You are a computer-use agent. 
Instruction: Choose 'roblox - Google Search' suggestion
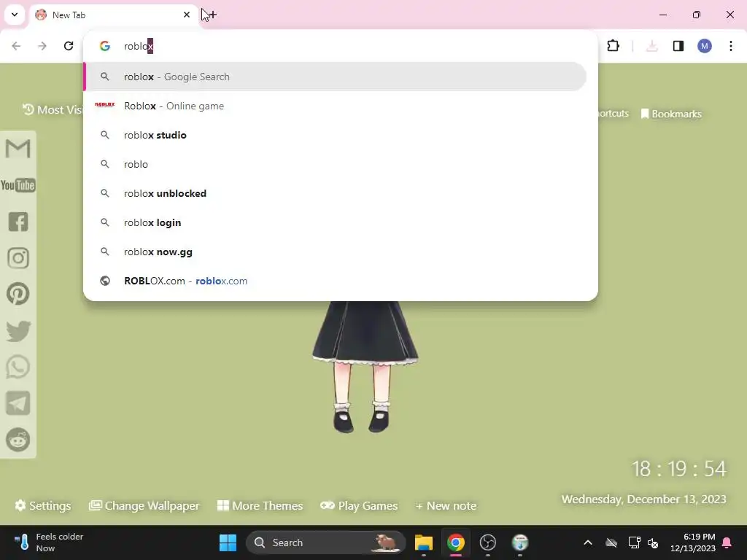pos(335,77)
